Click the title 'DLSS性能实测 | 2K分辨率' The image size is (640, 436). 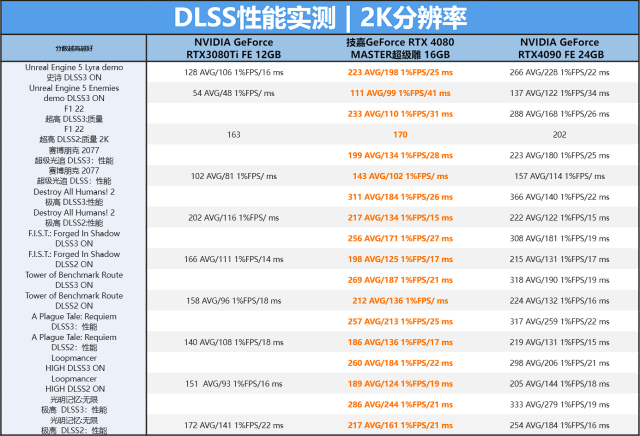320,18
